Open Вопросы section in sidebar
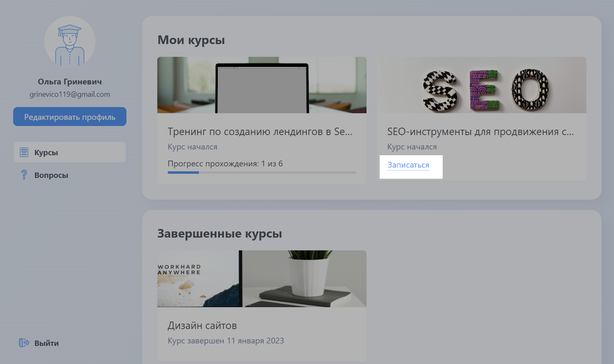Image resolution: width=614 pixels, height=364 pixels. [x=51, y=175]
